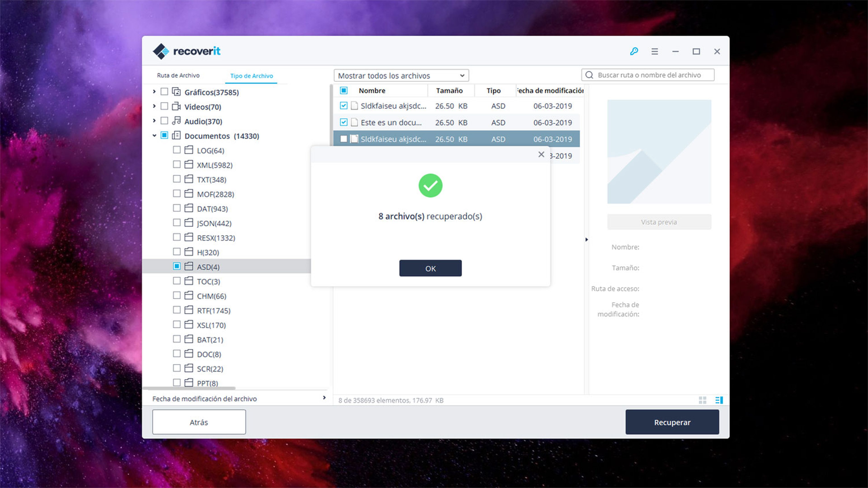Toggle the Documentos (14330) checkbox

164,135
